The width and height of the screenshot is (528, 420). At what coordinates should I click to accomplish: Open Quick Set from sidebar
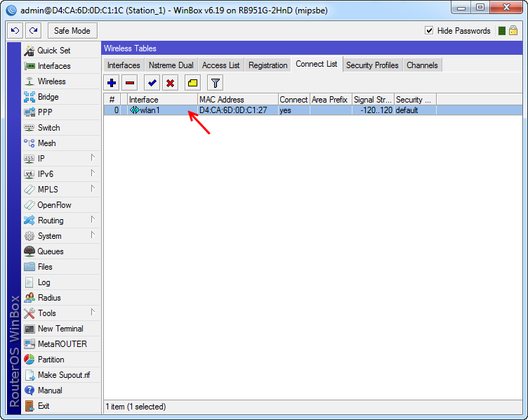[x=61, y=51]
